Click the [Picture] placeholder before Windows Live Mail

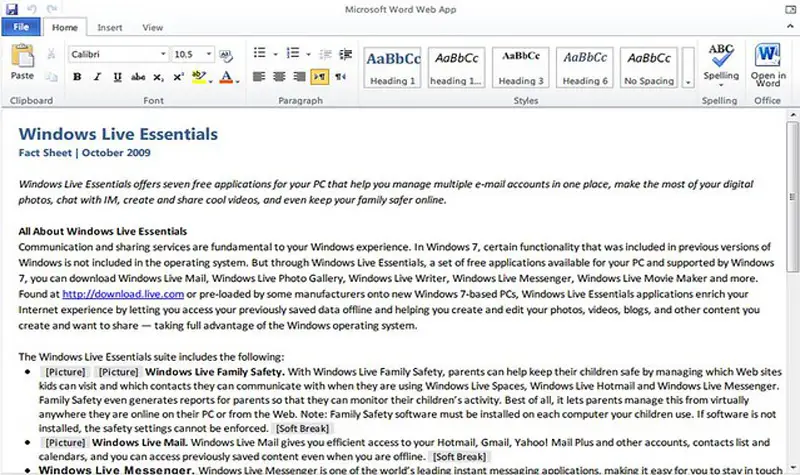click(65, 442)
